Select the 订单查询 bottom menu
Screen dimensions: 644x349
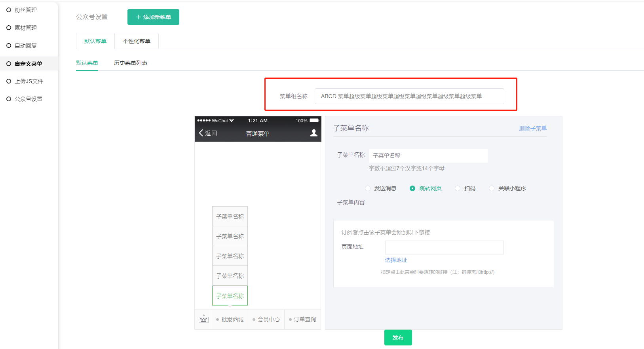click(x=302, y=319)
